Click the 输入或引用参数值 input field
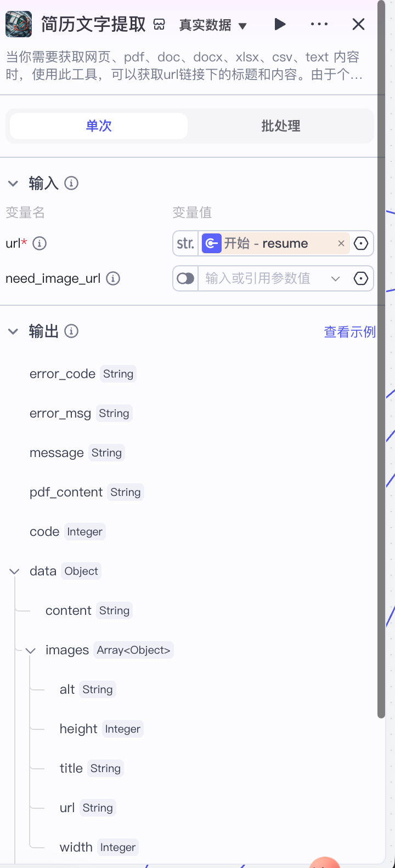Viewport: 395px width, 868px height. (263, 278)
